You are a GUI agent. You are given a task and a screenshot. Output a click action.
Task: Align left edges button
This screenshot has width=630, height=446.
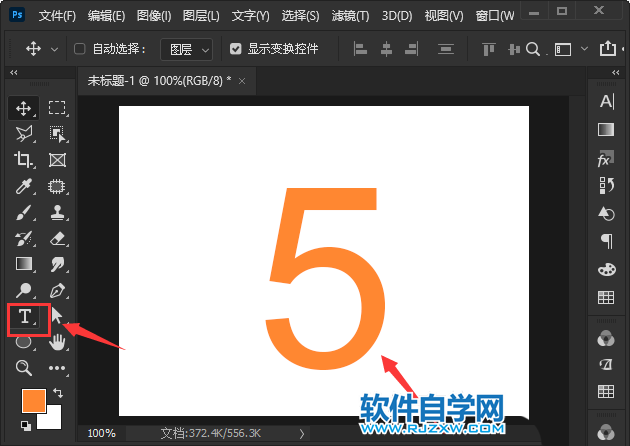(360, 49)
